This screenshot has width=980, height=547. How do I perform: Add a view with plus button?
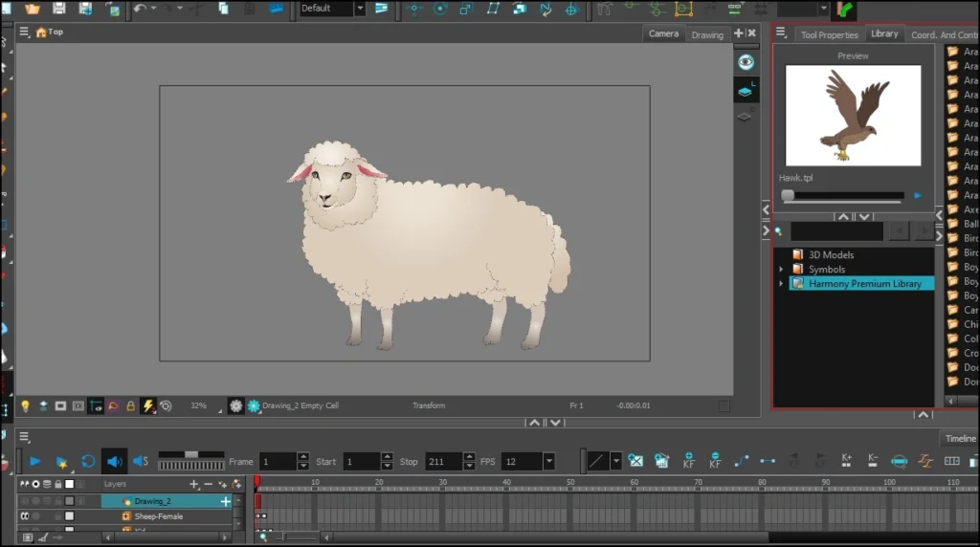tap(739, 33)
